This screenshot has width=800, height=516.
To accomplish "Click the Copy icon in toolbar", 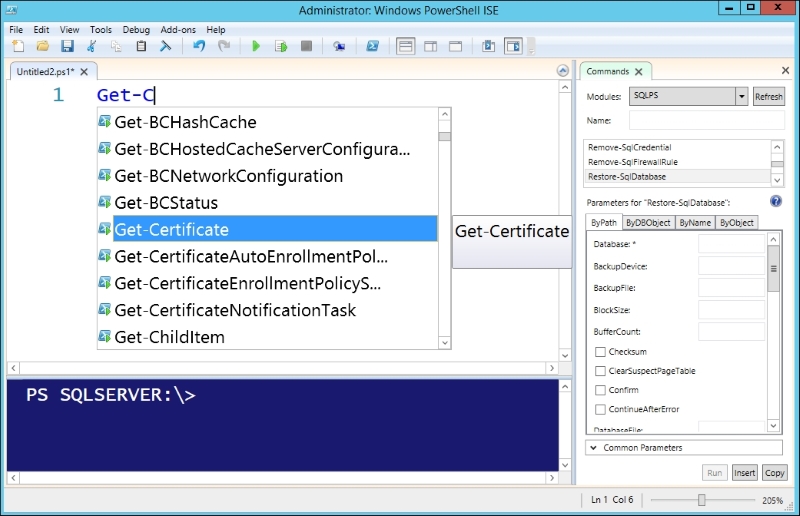I will [x=116, y=46].
